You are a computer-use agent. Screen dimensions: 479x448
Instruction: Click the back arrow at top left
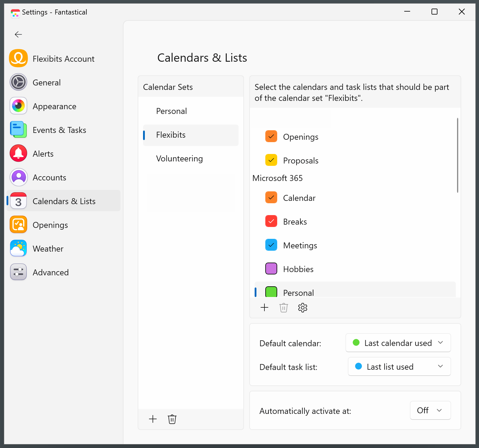pyautogui.click(x=18, y=34)
